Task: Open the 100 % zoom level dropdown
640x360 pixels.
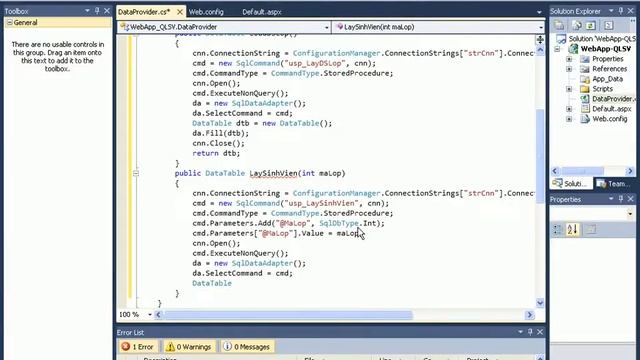Action: [x=150, y=315]
